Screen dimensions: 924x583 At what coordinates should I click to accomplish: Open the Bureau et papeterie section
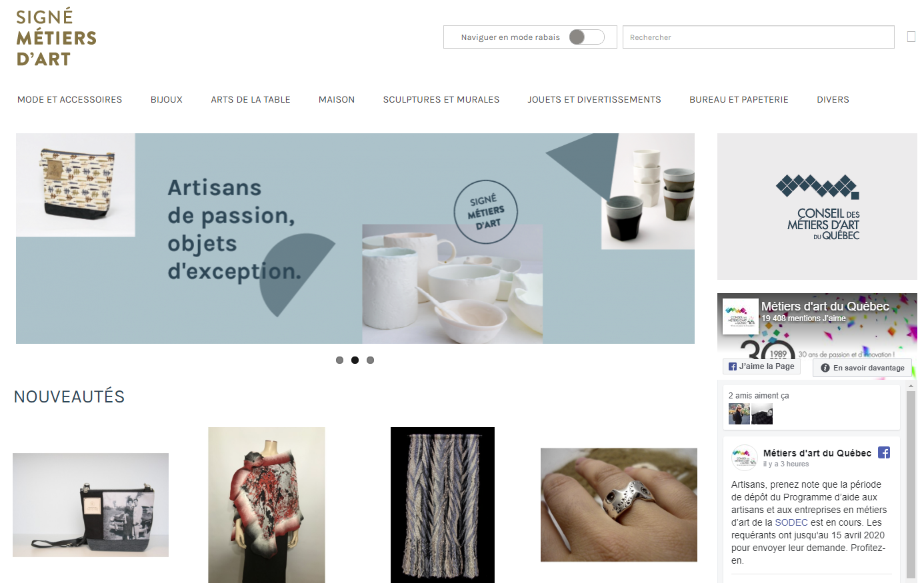pos(739,100)
